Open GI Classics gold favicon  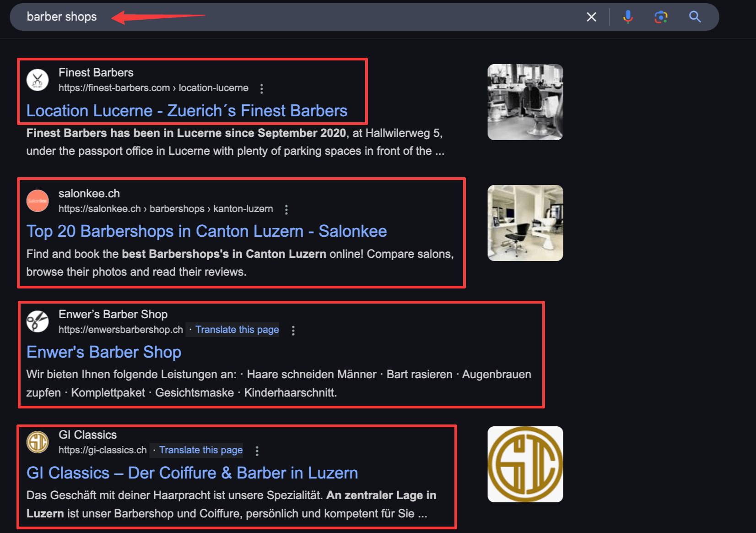38,442
